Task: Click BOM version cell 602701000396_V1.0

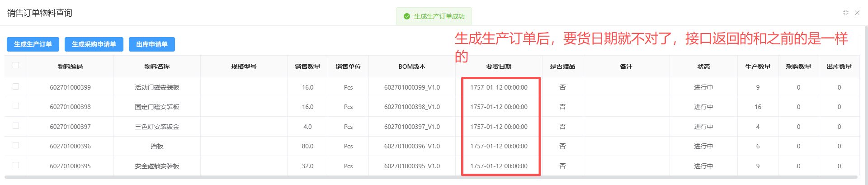Action: click(x=412, y=146)
